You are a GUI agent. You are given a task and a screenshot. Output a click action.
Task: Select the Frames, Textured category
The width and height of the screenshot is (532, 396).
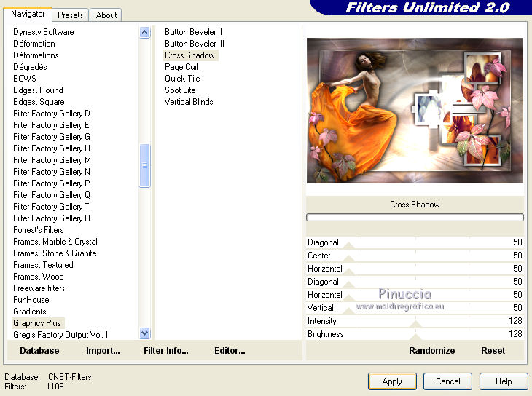point(43,265)
